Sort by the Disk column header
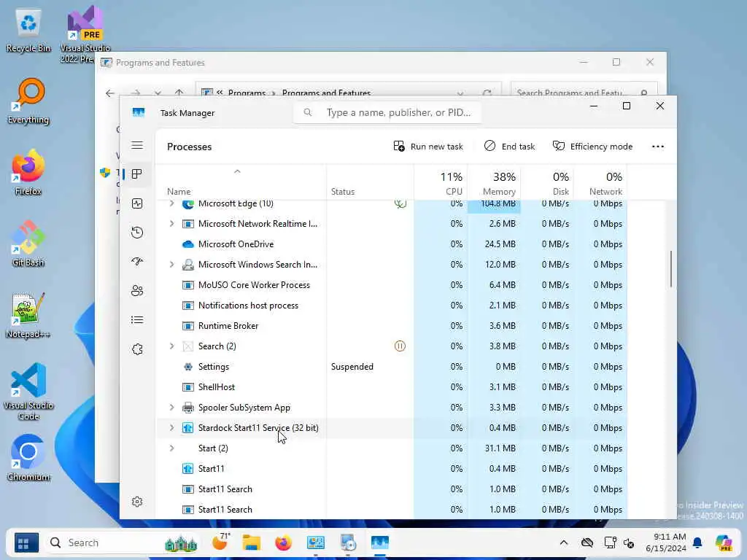Screen dimensions: 747x560 point(547,182)
